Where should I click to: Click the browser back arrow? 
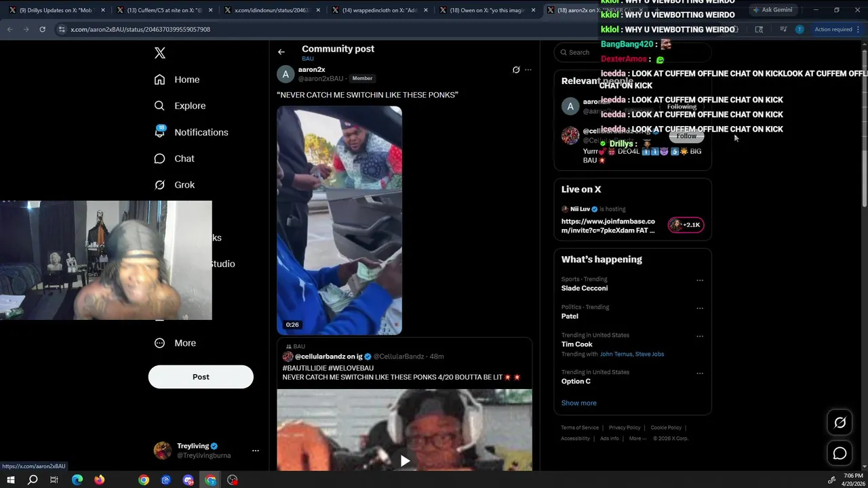(x=9, y=29)
